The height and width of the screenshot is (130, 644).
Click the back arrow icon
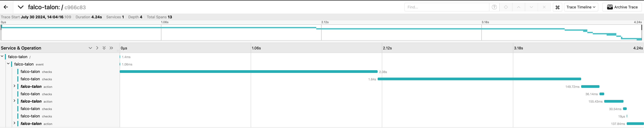pos(6,7)
